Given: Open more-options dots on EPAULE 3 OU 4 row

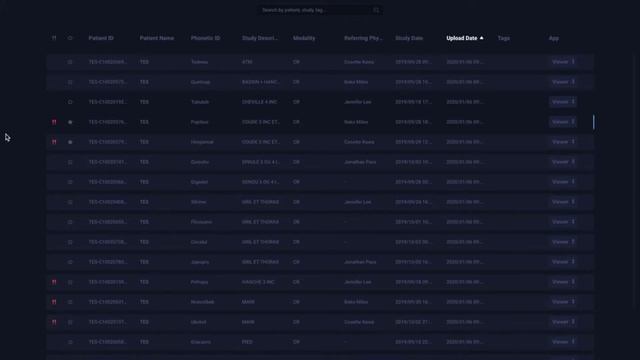Looking at the screenshot, I should [573, 162].
